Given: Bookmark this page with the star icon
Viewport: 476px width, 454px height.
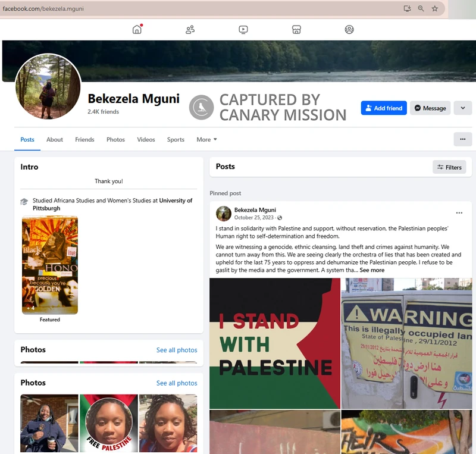Looking at the screenshot, I should tap(435, 8).
